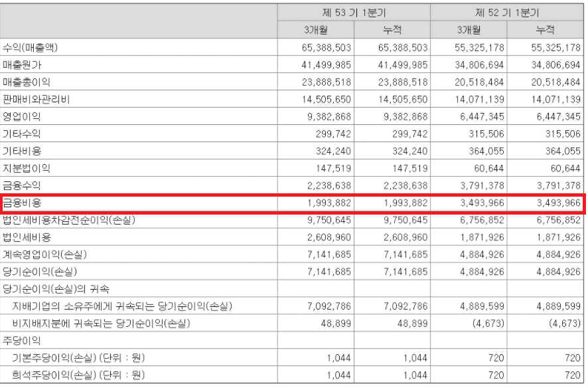Click 20,518,484 in 제 52 기 누적 column
Image resolution: width=588 pixels, height=388 pixels.
[x=555, y=82]
